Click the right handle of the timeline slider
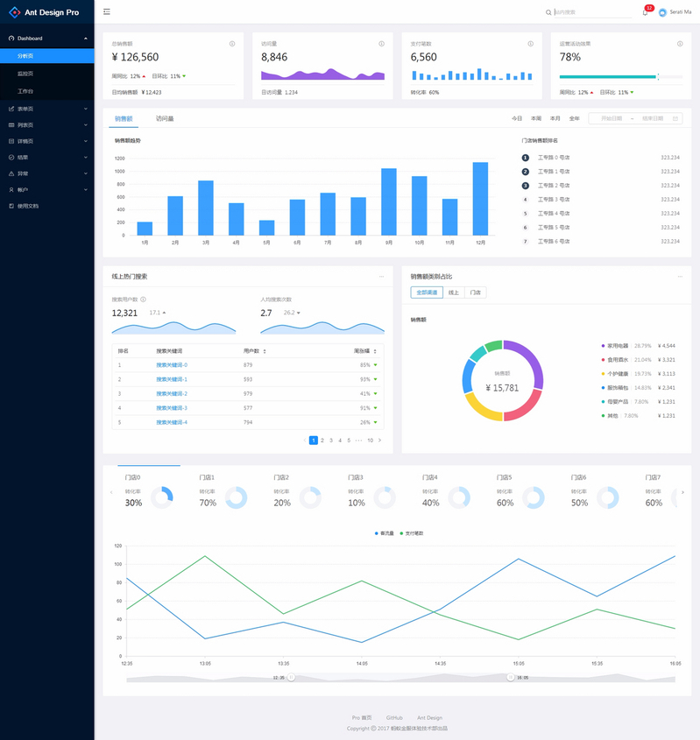 [x=510, y=677]
